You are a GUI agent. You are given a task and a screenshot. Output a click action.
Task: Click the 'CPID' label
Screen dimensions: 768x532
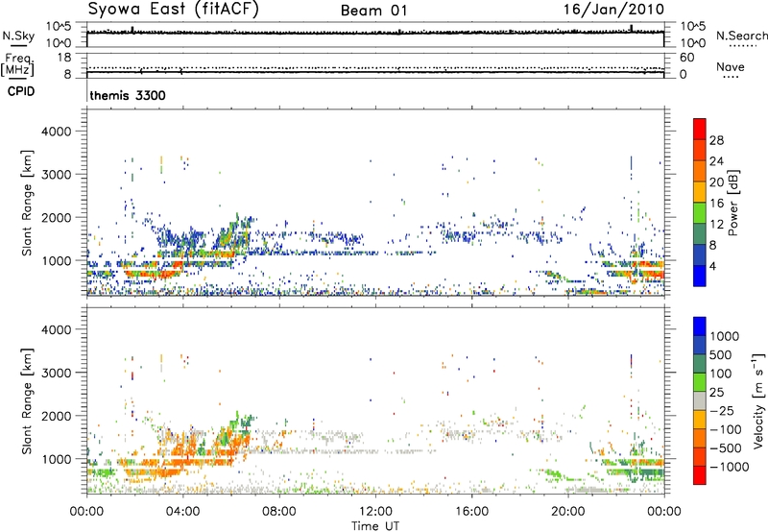(x=21, y=91)
